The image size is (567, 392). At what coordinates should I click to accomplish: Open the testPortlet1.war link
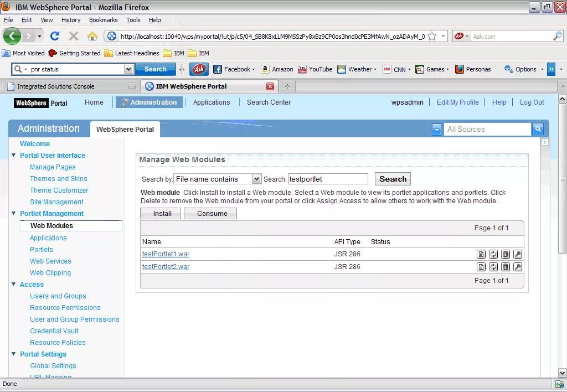(166, 254)
